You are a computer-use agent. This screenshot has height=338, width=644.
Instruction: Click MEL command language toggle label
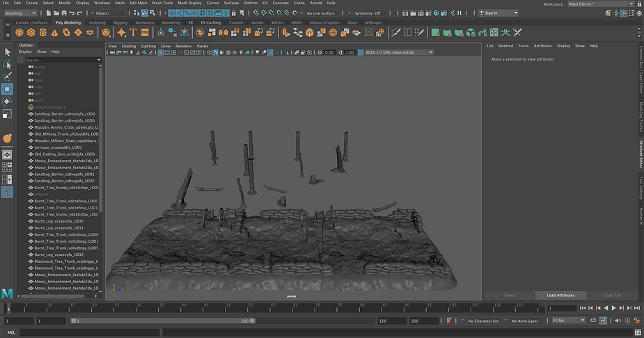pos(11,332)
